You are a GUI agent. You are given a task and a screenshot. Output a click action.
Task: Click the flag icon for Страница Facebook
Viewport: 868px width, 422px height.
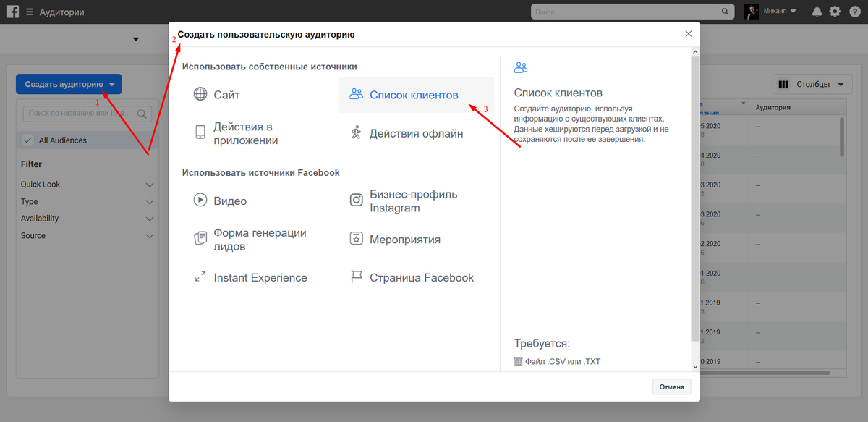356,277
